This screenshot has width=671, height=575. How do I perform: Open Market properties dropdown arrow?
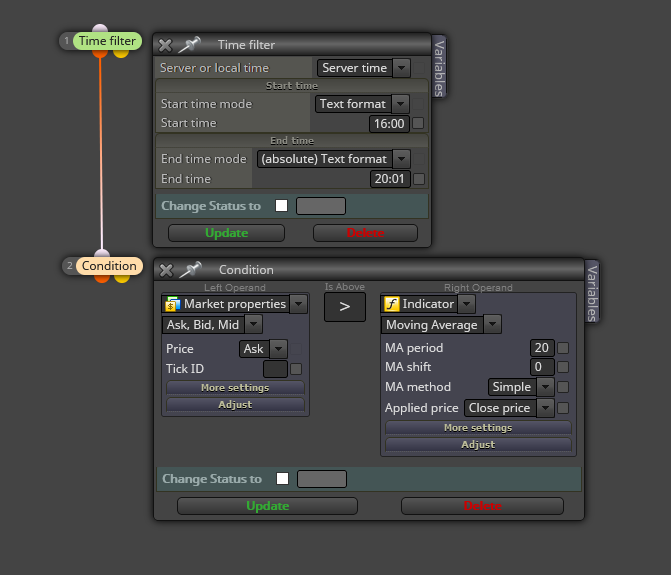click(298, 304)
